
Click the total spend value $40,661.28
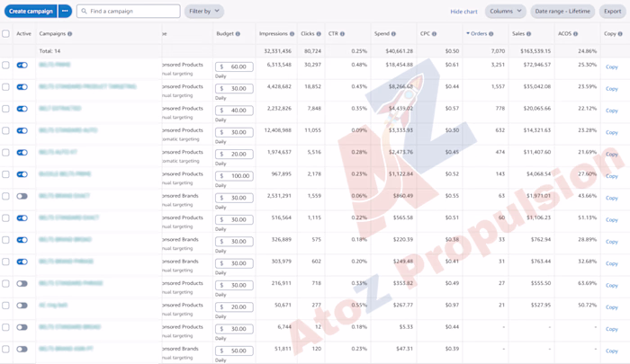(400, 51)
